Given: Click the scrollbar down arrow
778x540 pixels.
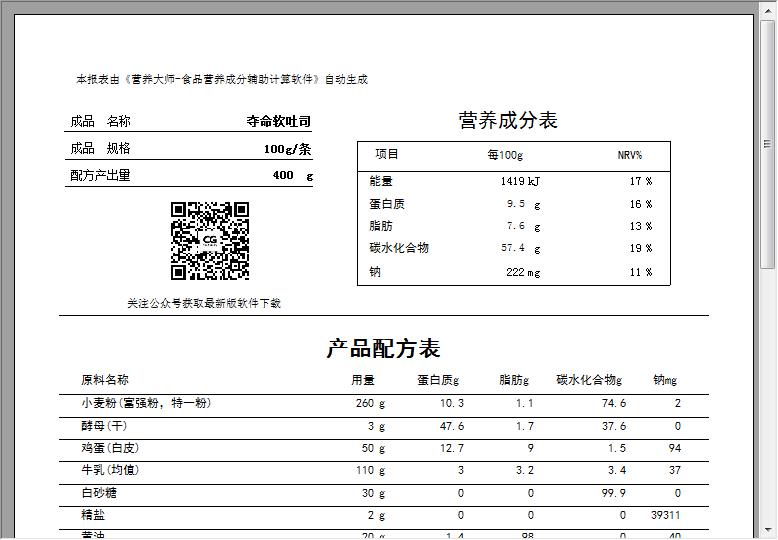Looking at the screenshot, I should click(x=767, y=531).
